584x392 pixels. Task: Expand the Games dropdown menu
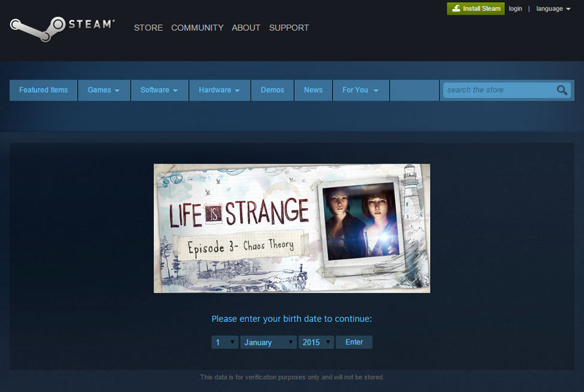104,90
